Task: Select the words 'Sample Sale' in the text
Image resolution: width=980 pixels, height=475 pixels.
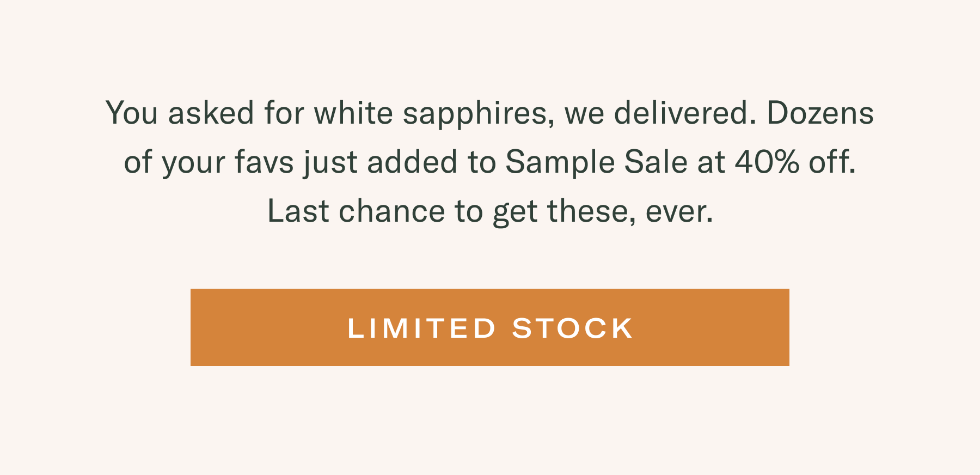Action: coord(596,162)
